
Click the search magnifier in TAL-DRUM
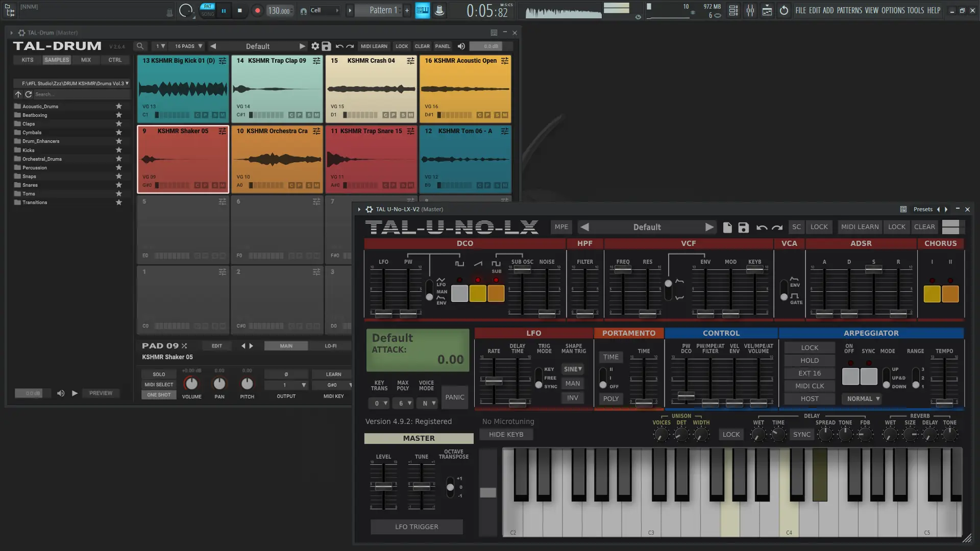140,46
